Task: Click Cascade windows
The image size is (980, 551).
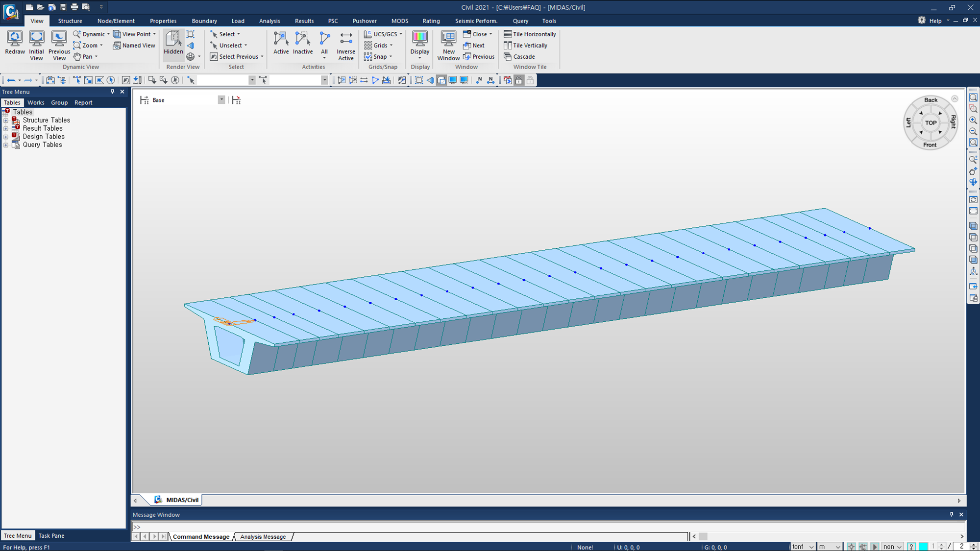Action: [519, 57]
